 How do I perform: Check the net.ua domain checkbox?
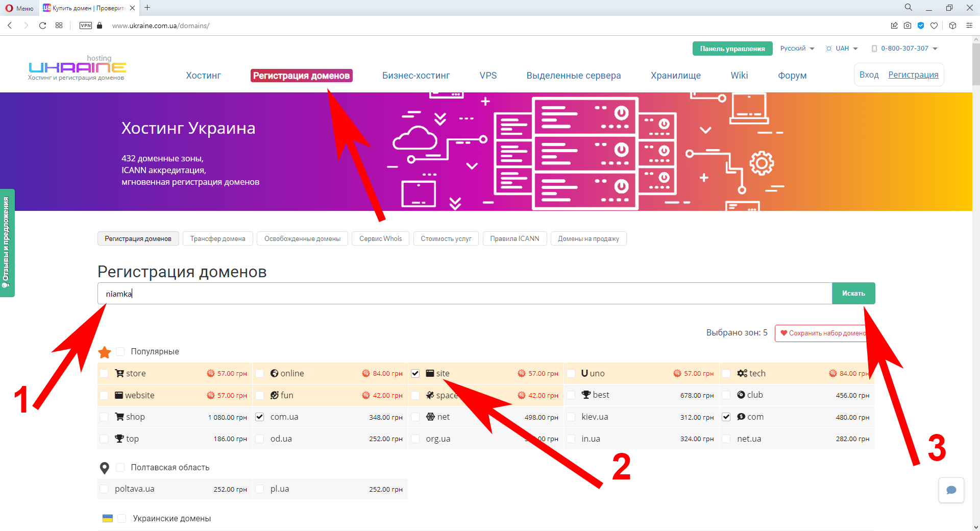(726, 439)
